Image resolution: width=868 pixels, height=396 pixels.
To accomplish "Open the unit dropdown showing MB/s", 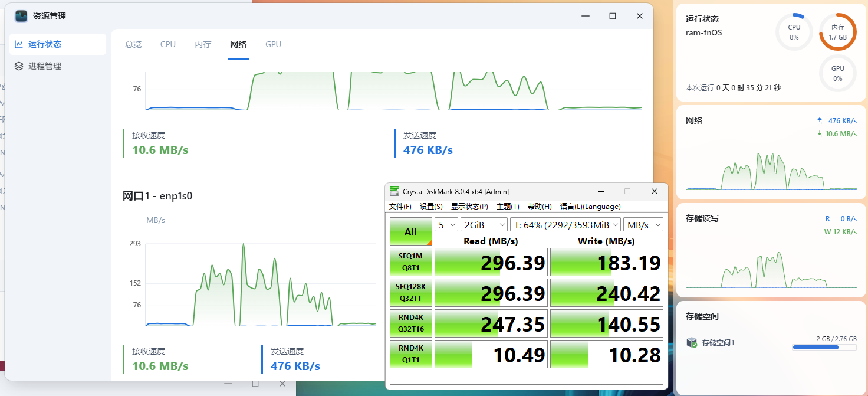I will [643, 225].
